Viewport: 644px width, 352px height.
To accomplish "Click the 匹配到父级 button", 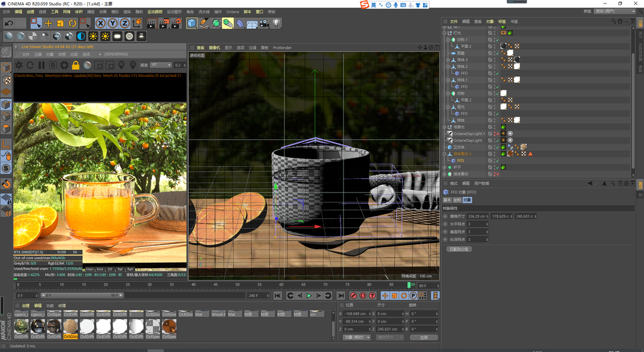I will pos(459,249).
